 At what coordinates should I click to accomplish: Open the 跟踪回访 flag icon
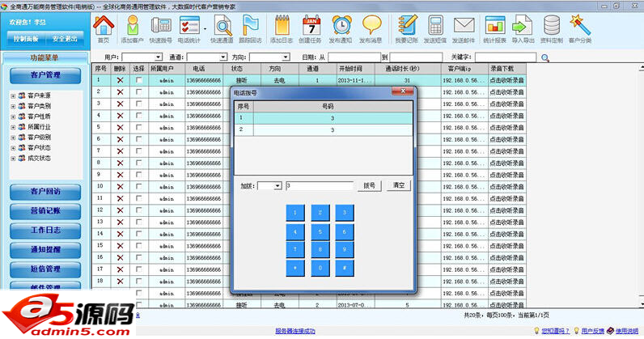250,25
